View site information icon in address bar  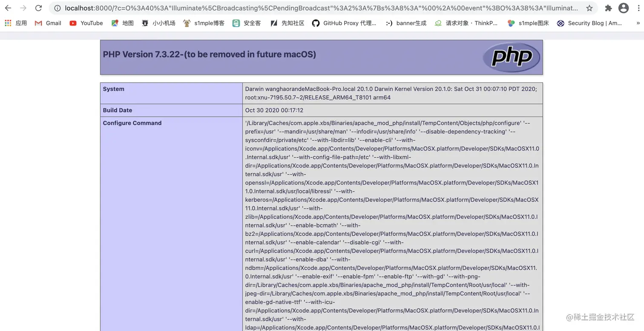point(57,8)
